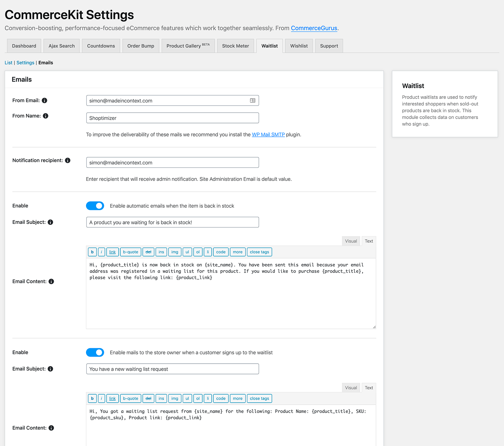The image size is (504, 446).
Task: Click the info icon next to From Name
Action: point(46,116)
